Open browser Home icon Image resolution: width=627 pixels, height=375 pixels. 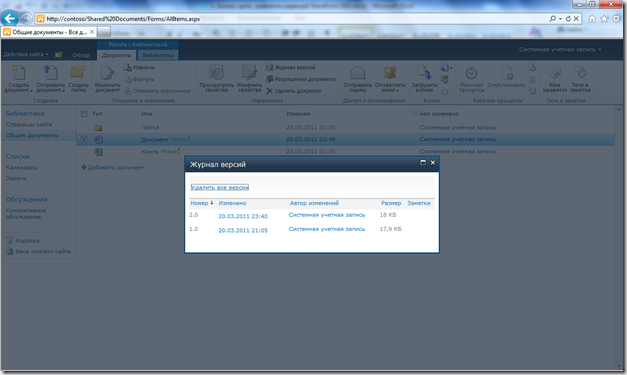[592, 19]
